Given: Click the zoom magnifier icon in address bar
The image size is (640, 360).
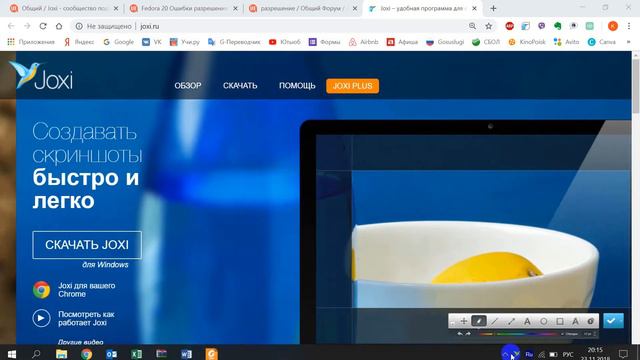Looking at the screenshot, I should (x=472, y=26).
